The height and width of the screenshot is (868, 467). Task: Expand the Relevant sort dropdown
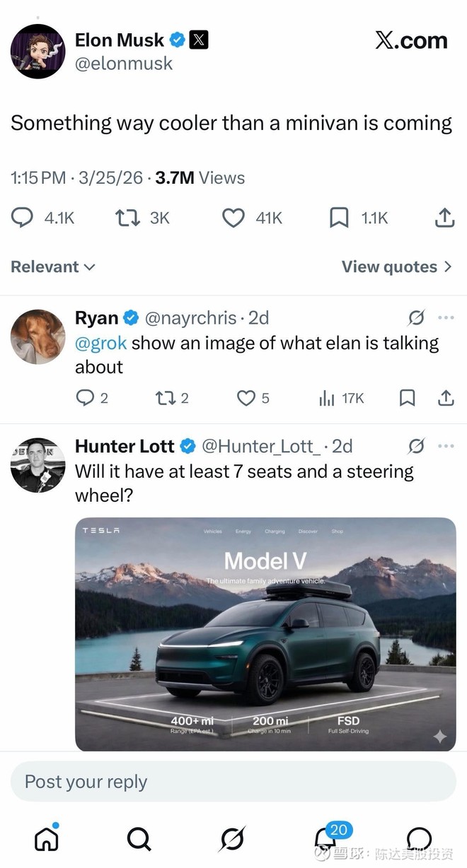point(53,267)
